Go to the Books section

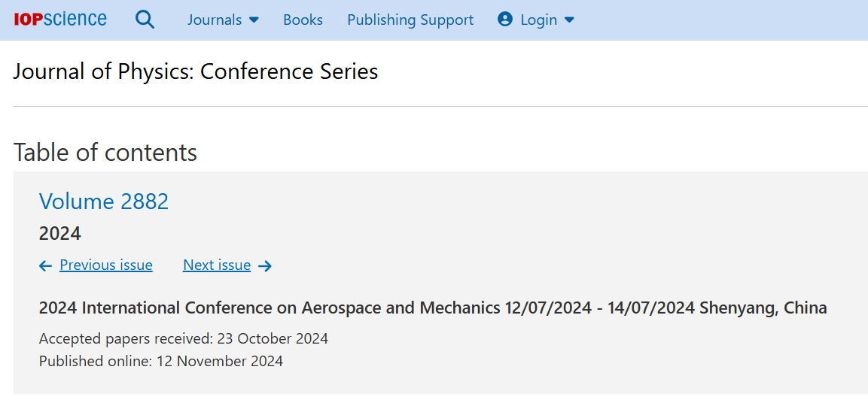[303, 20]
